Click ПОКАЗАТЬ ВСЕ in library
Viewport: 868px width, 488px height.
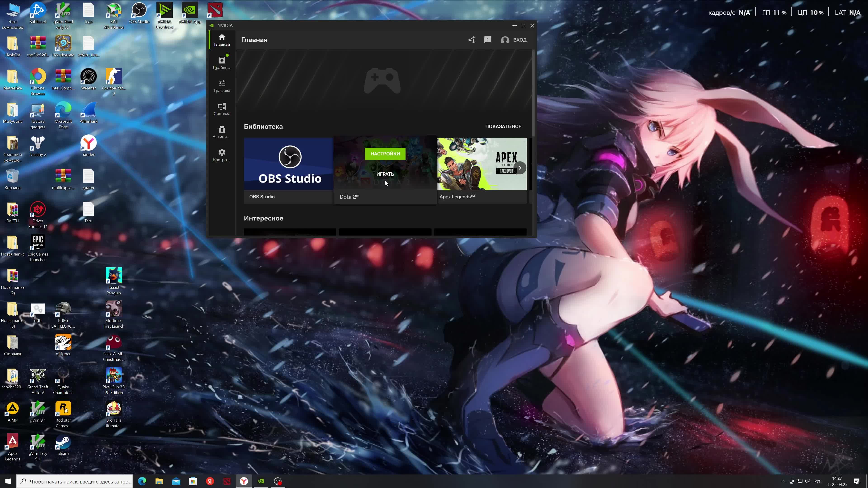(x=503, y=126)
